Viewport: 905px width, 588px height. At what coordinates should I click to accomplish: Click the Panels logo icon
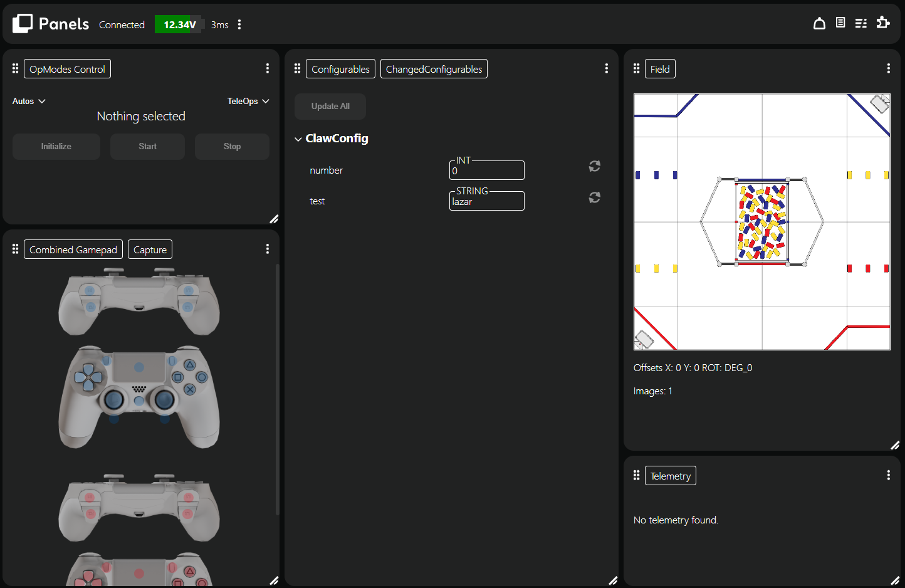tap(23, 24)
